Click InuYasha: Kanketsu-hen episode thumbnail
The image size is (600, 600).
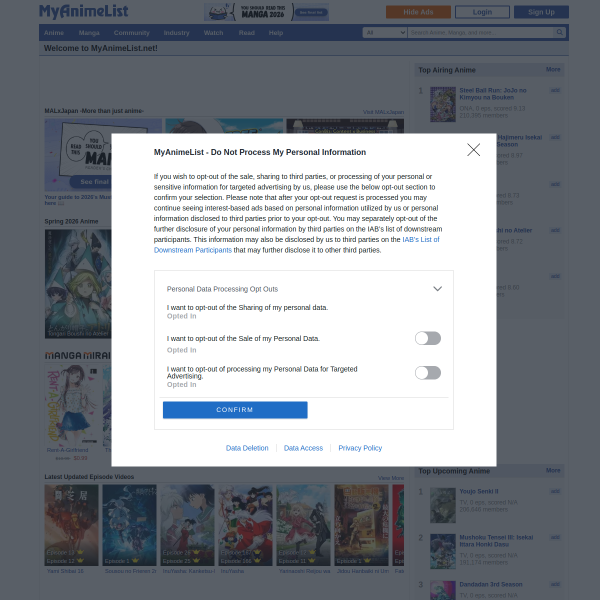pos(187,525)
